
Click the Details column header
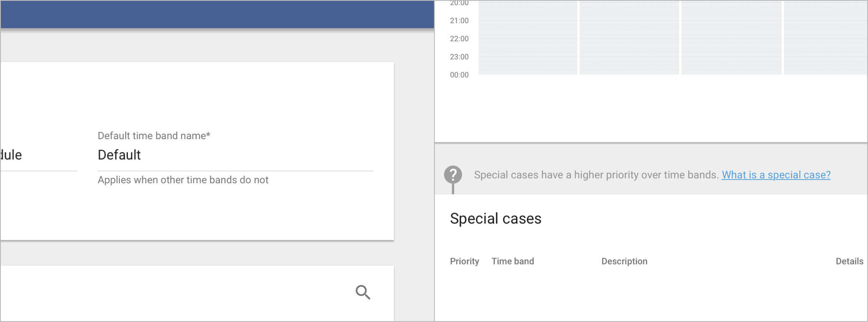click(x=849, y=261)
